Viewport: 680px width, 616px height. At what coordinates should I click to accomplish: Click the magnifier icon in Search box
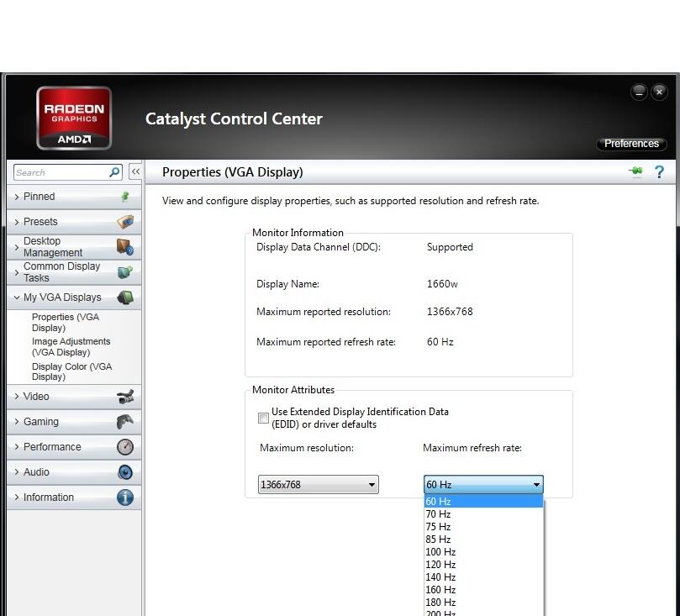(x=114, y=172)
